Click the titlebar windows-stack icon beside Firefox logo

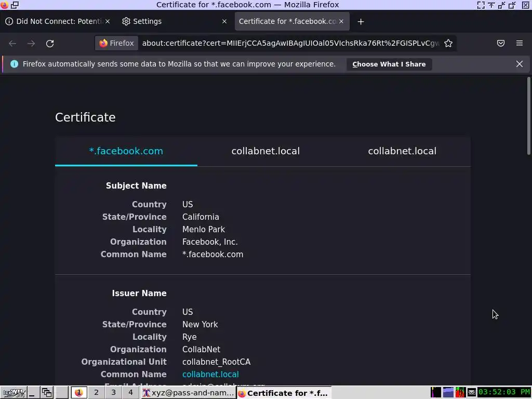(x=15, y=5)
